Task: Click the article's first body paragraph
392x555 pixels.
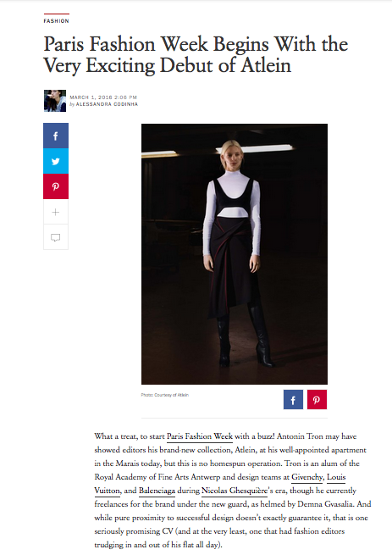Action: click(x=233, y=491)
